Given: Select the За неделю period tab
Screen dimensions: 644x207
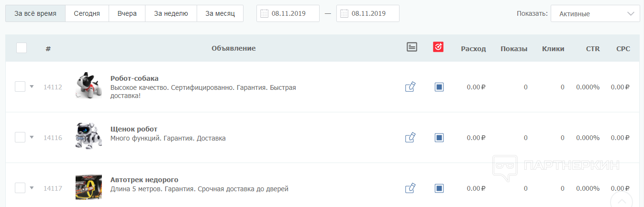Looking at the screenshot, I should [171, 14].
